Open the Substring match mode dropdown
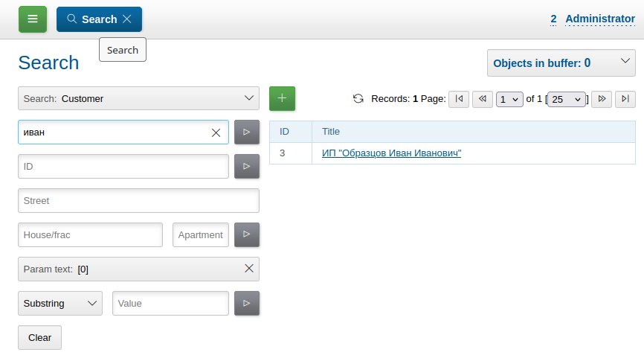The width and height of the screenshot is (644, 361). [60, 304]
